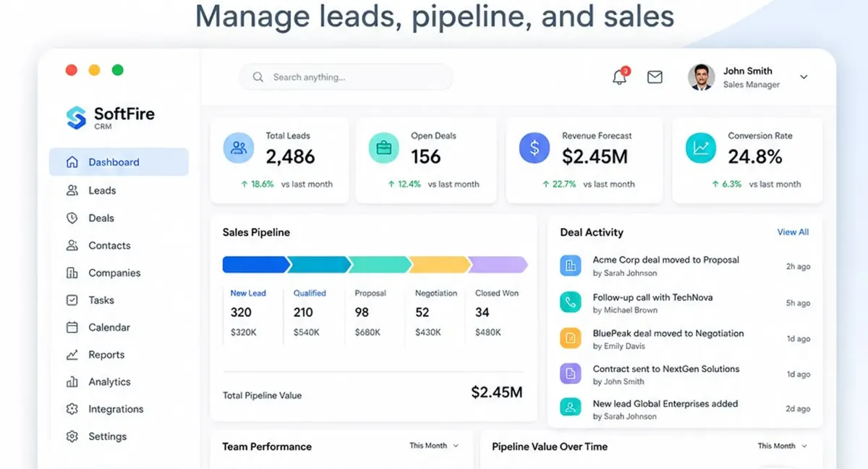868x469 pixels.
Task: Click the Settings cog icon in sidebar
Action: pos(72,436)
